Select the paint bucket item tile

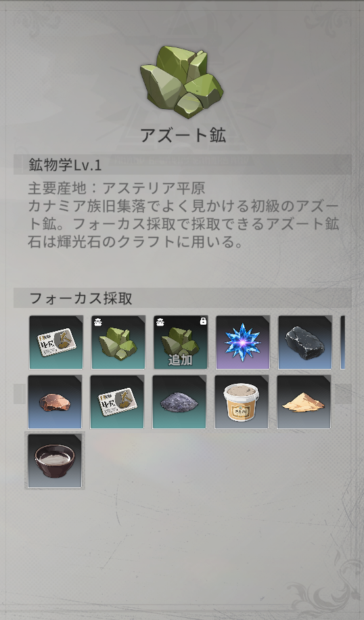pyautogui.click(x=242, y=402)
